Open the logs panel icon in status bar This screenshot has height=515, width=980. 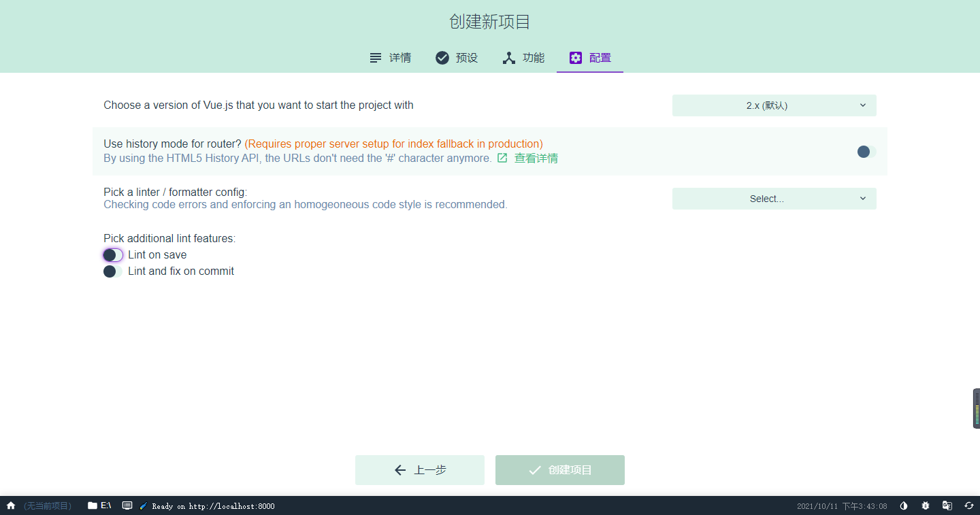127,505
